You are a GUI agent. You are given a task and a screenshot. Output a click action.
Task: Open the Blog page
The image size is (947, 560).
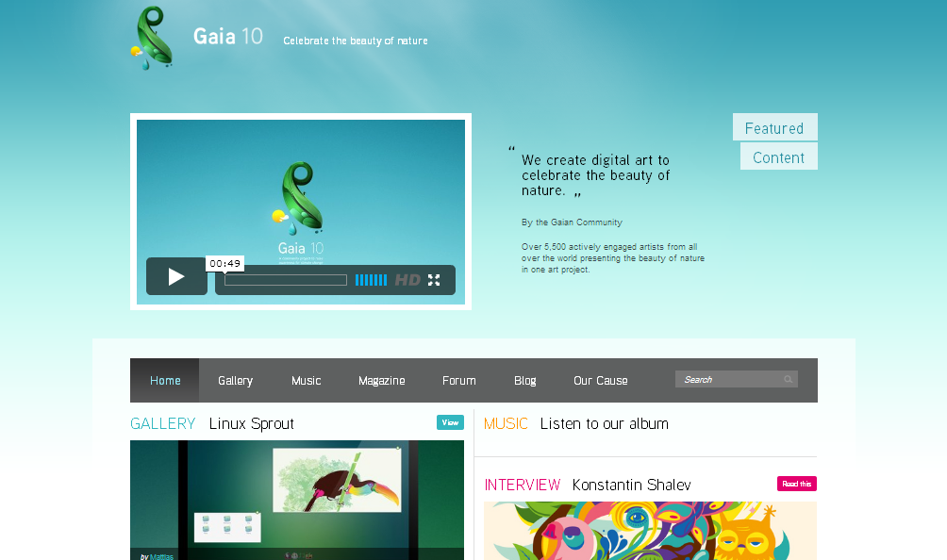[524, 381]
